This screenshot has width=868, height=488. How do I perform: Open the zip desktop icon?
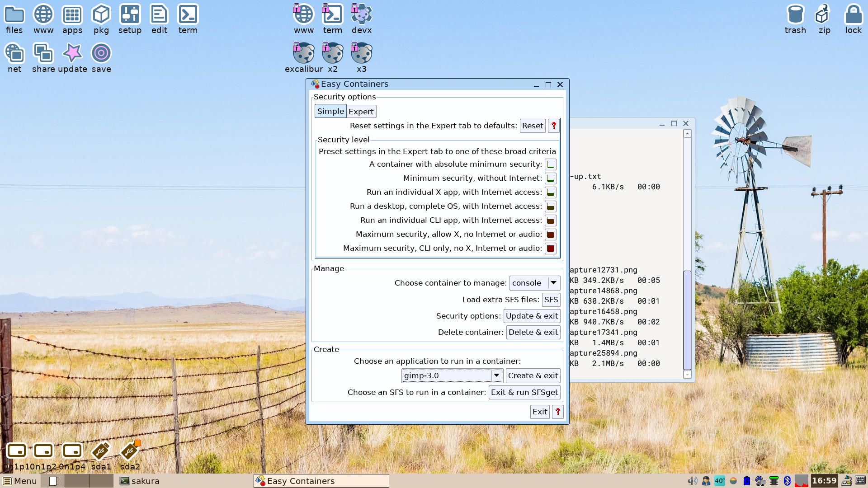(824, 19)
